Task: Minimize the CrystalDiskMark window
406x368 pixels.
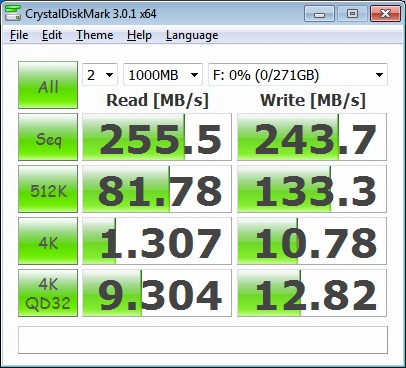Action: tap(319, 14)
